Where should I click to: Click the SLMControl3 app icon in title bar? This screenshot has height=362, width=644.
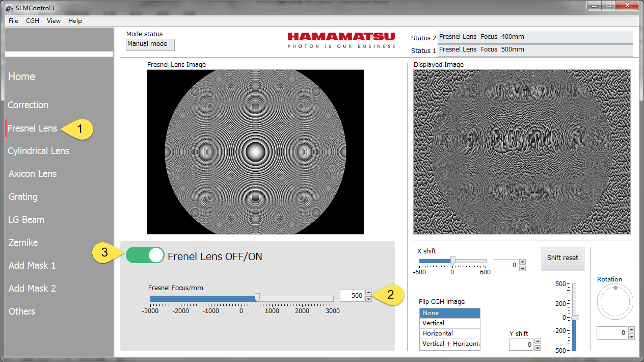pyautogui.click(x=9, y=7)
